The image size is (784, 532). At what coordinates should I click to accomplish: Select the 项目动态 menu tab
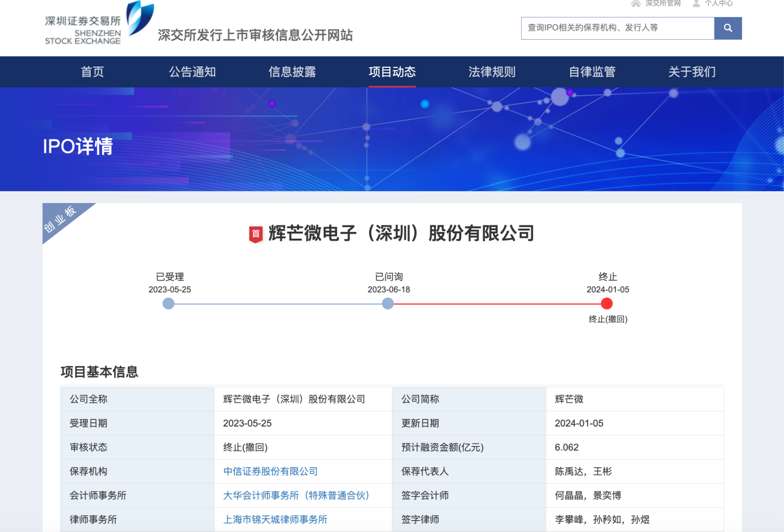coord(392,72)
